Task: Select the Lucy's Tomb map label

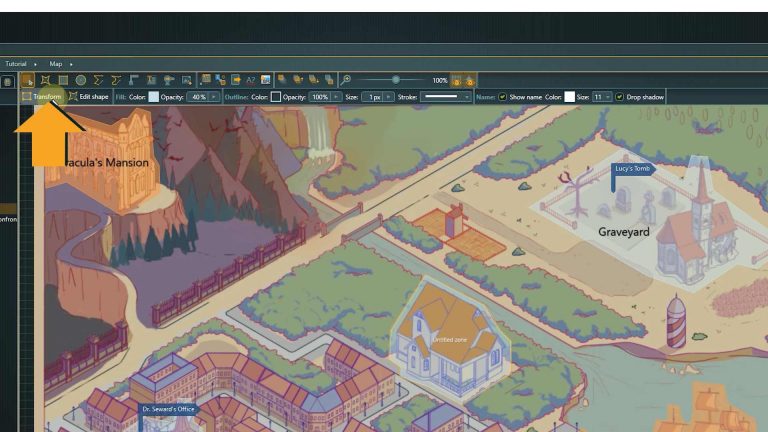Action: click(633, 168)
